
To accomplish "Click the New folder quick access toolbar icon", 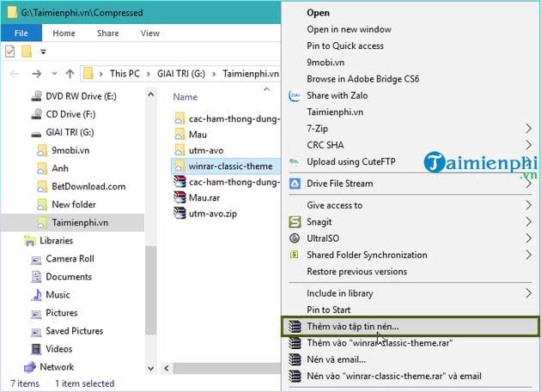I will [27, 51].
